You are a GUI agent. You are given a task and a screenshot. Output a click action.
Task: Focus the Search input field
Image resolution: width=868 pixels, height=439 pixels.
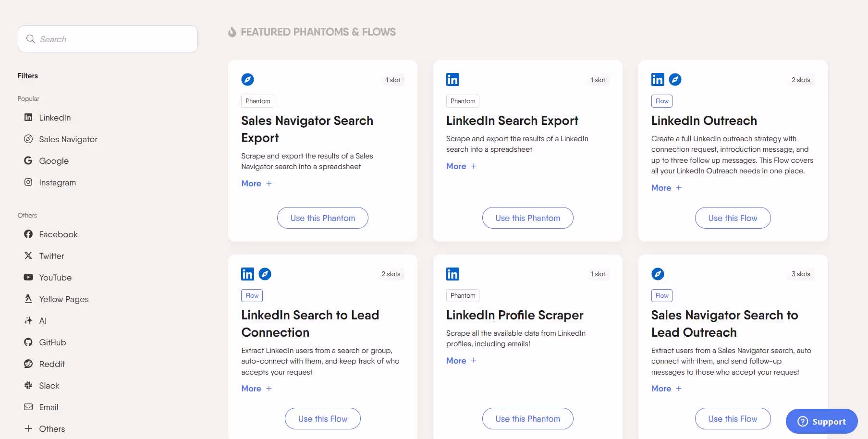(x=108, y=39)
